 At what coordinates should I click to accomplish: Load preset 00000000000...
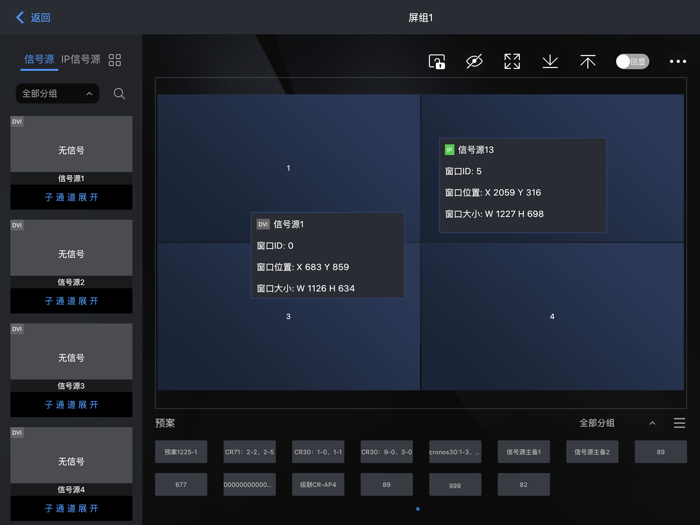[x=250, y=484]
